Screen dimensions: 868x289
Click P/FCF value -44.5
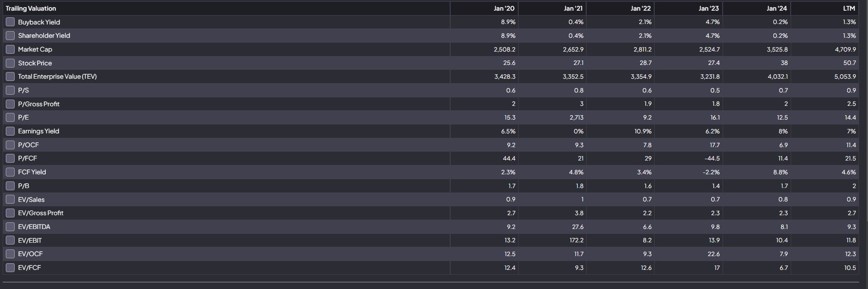(712, 158)
